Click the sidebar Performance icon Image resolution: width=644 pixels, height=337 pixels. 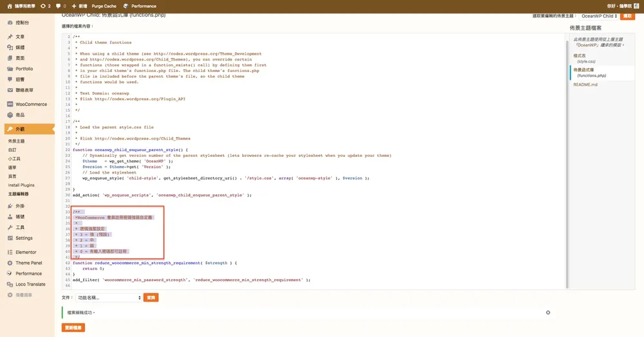point(10,273)
